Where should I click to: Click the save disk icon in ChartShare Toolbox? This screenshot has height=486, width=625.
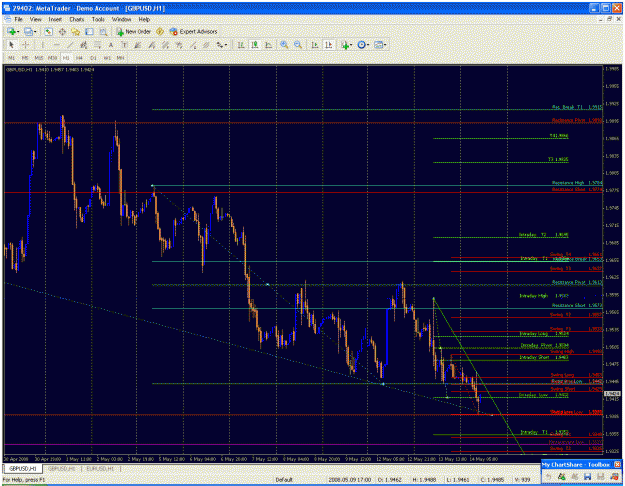(x=588, y=476)
